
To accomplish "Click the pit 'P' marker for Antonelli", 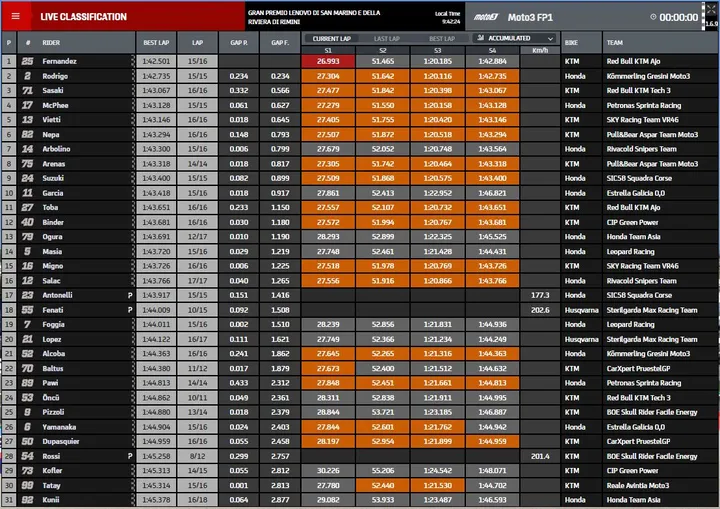I will click(130, 295).
